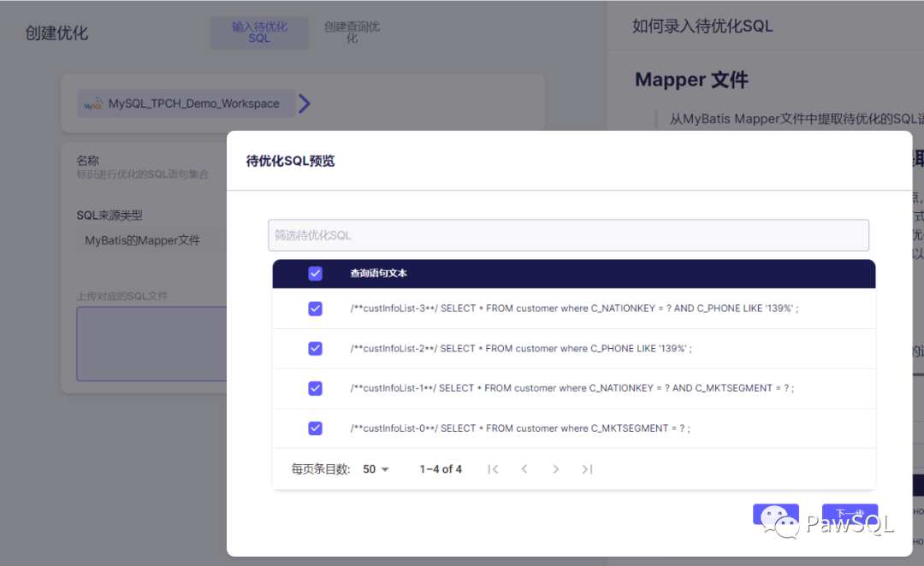924x566 pixels.
Task: Switch to 创建查询优化 step tab
Action: coord(352,32)
